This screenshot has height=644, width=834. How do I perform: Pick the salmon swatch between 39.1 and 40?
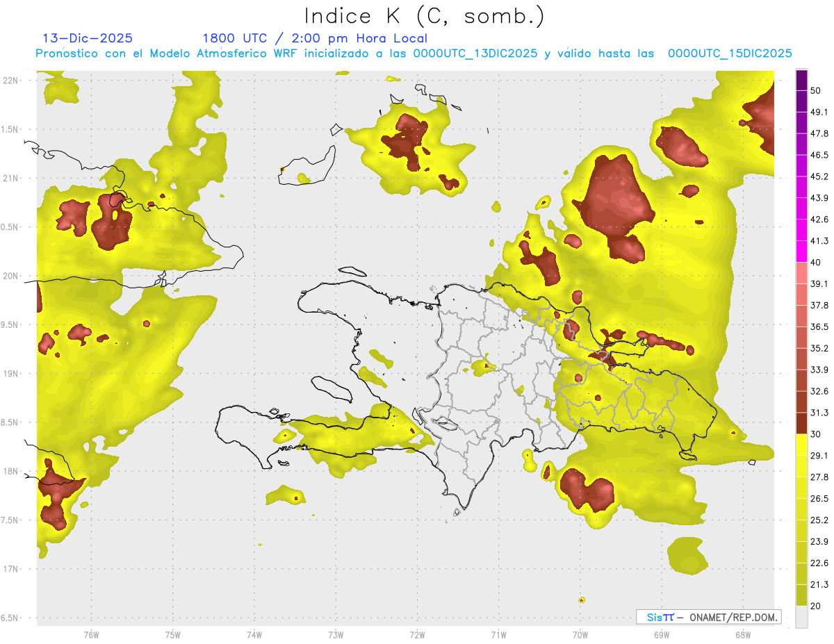[801, 273]
